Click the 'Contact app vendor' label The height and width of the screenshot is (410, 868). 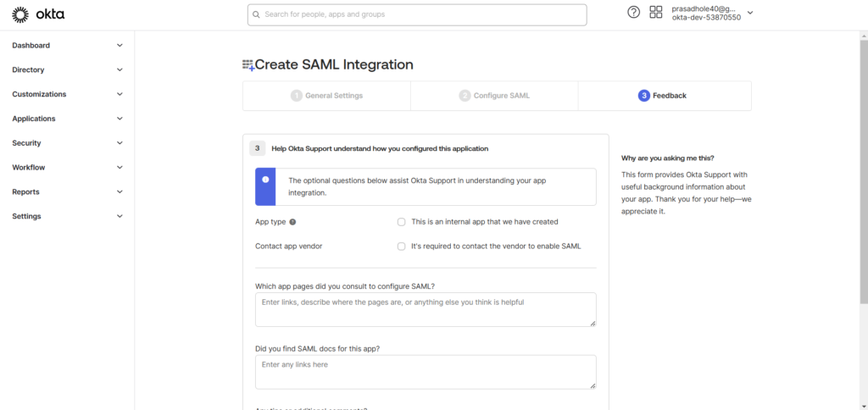288,247
